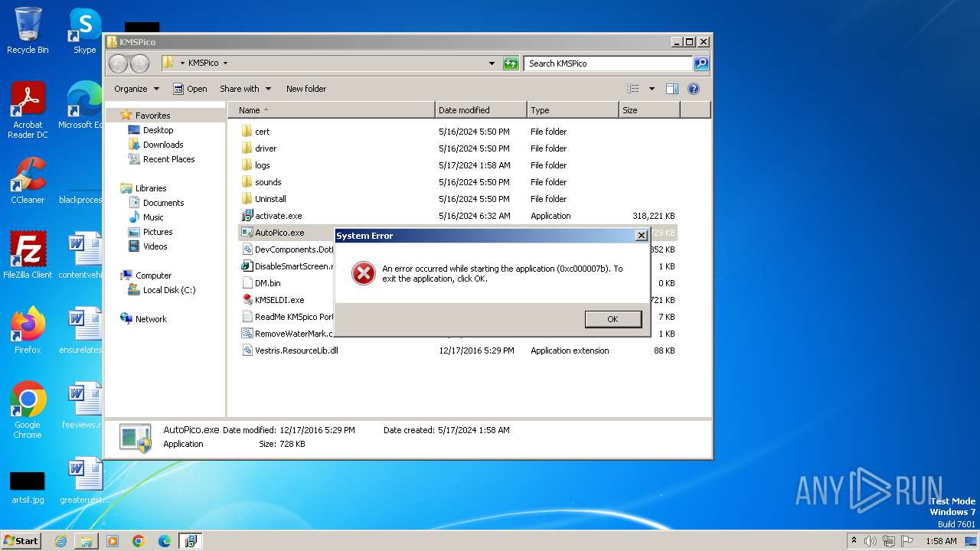This screenshot has height=551, width=980.
Task: Open Firefox desktop icon
Action: (x=28, y=331)
